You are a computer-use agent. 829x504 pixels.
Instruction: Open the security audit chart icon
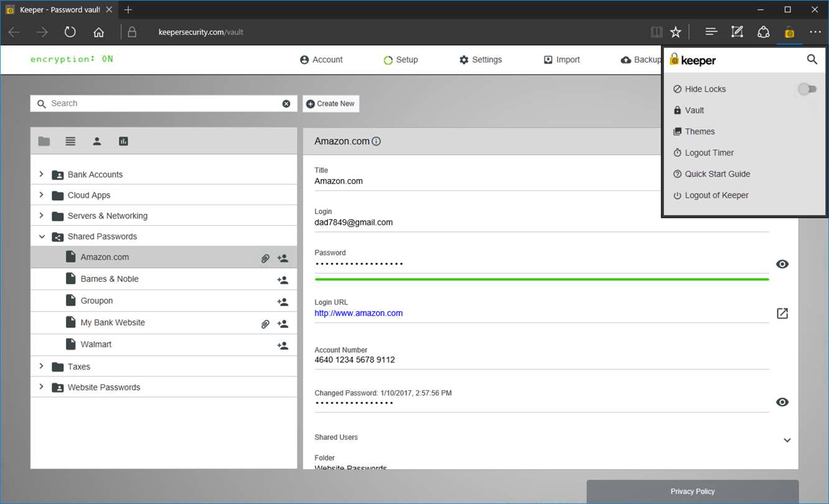point(123,141)
